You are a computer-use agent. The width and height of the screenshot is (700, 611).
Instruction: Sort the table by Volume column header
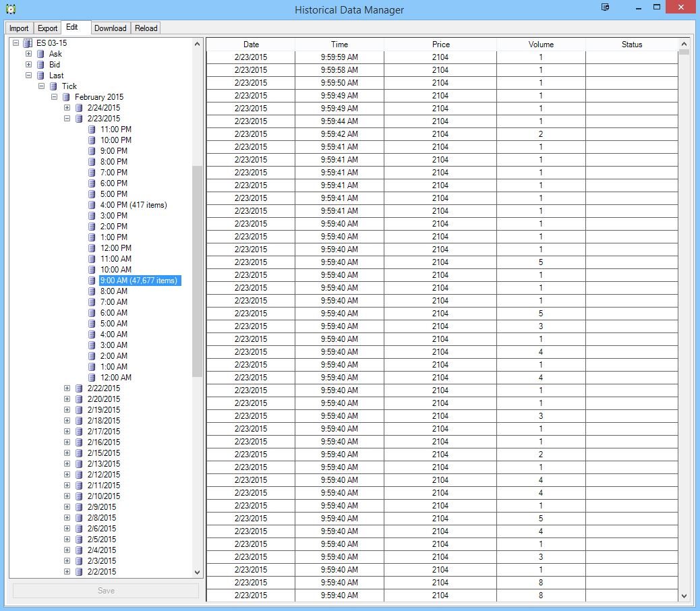coord(541,45)
